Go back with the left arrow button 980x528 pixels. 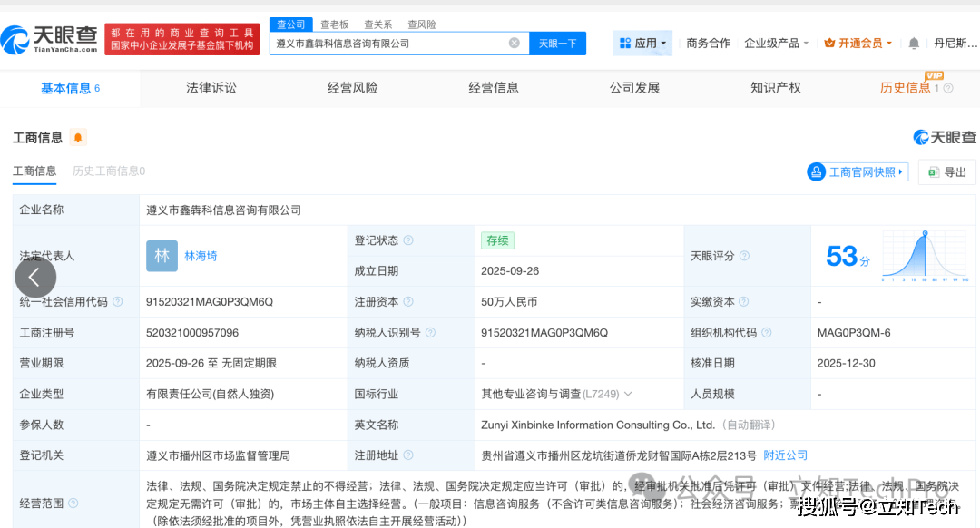click(x=35, y=277)
